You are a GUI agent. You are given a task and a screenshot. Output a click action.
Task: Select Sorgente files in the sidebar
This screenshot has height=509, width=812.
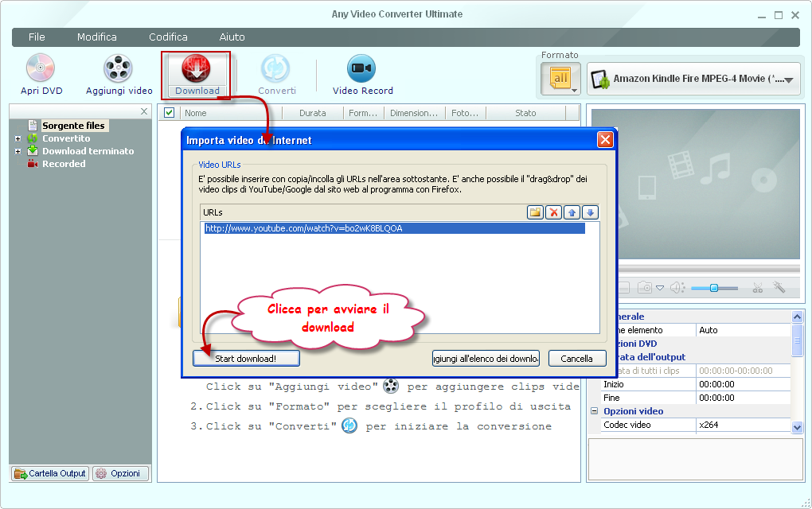pos(73,126)
